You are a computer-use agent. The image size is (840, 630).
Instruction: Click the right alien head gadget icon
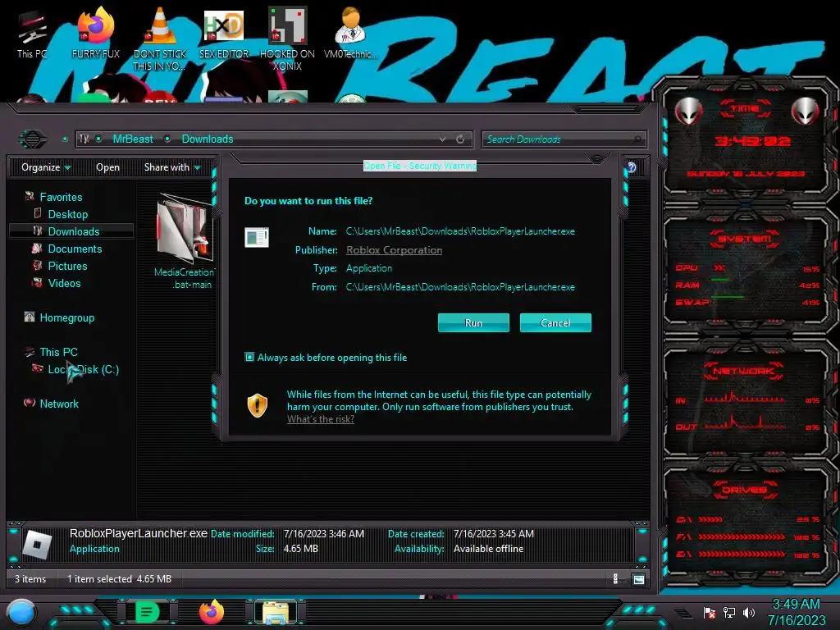click(x=806, y=111)
